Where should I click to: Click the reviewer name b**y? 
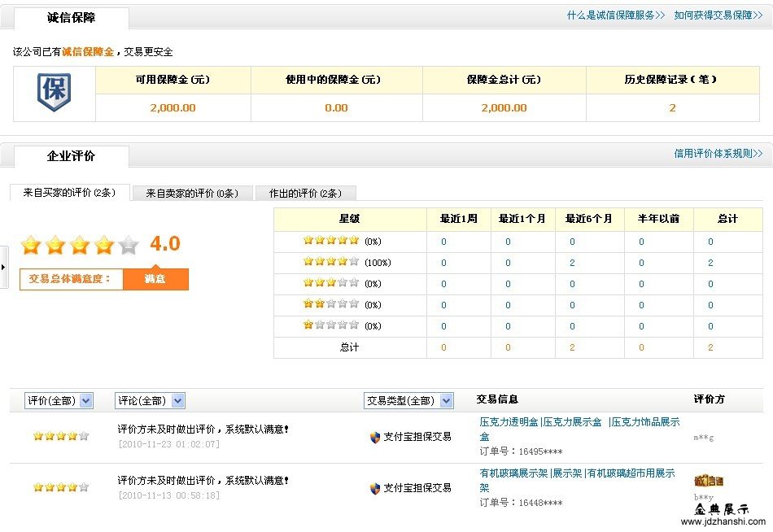(704, 497)
